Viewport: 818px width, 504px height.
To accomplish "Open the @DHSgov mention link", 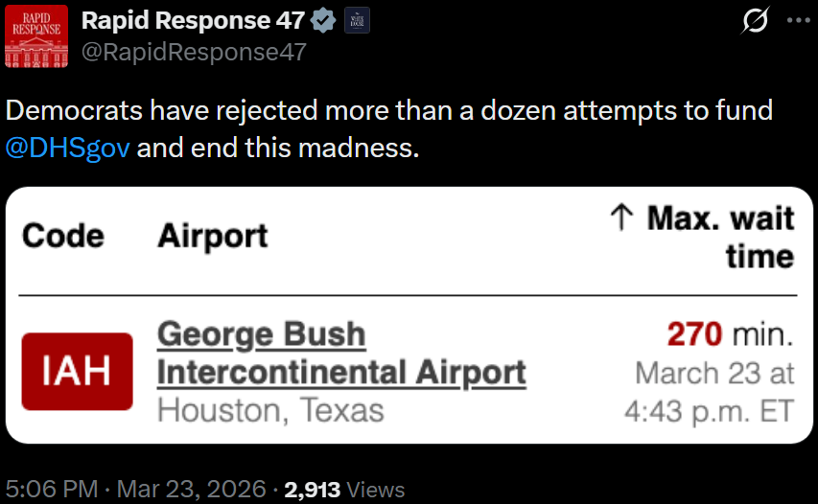I will pos(67,149).
